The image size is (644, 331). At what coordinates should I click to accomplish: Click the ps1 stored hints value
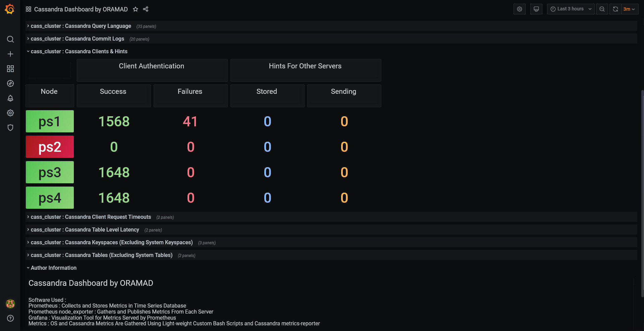[267, 121]
